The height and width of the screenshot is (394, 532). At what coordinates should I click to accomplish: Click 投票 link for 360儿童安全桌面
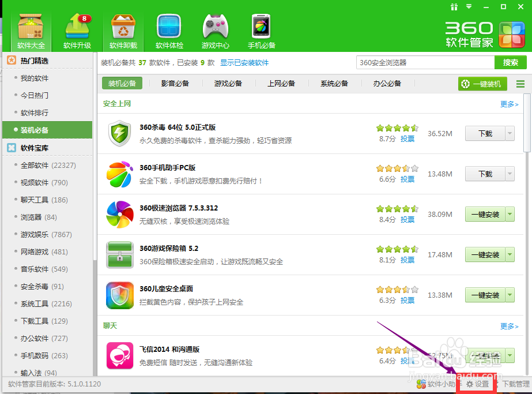click(408, 300)
